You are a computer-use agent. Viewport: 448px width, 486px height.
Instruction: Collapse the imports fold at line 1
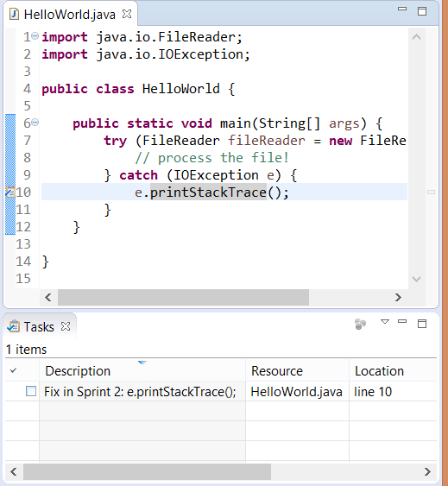point(35,36)
